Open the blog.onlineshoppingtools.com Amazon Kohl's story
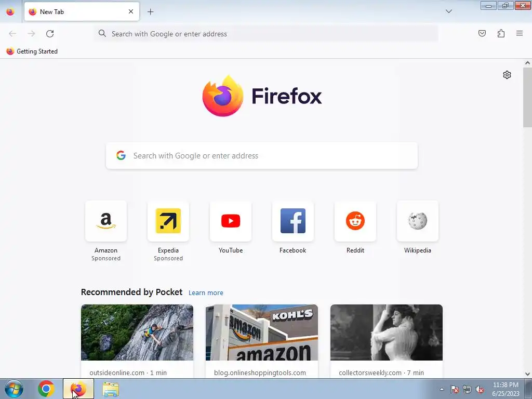The image size is (532, 399). click(262, 341)
